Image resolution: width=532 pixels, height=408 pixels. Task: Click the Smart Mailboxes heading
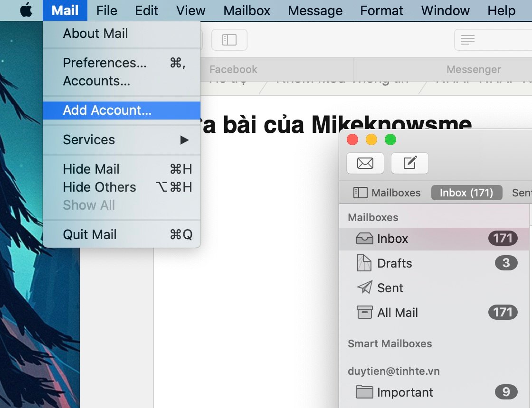[x=390, y=343]
